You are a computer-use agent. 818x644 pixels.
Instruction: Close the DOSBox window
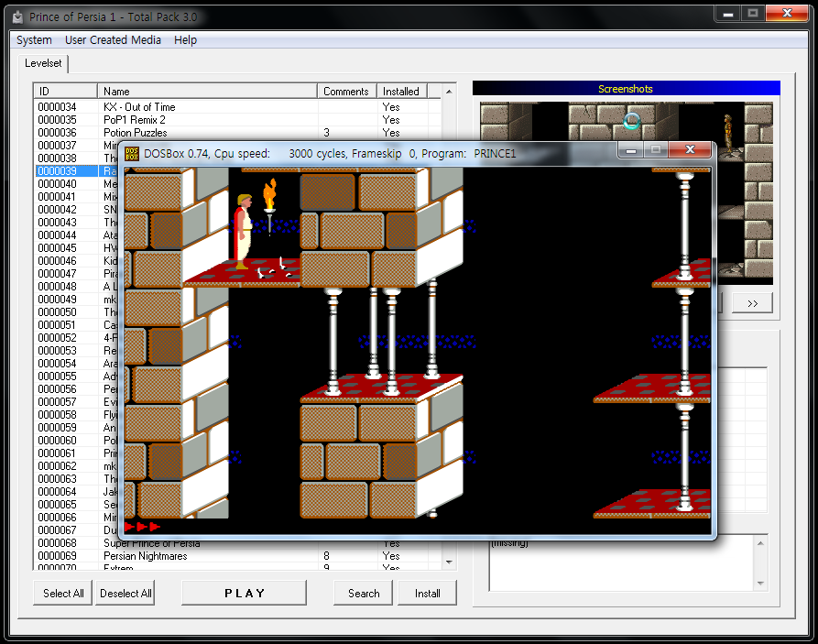(x=690, y=150)
